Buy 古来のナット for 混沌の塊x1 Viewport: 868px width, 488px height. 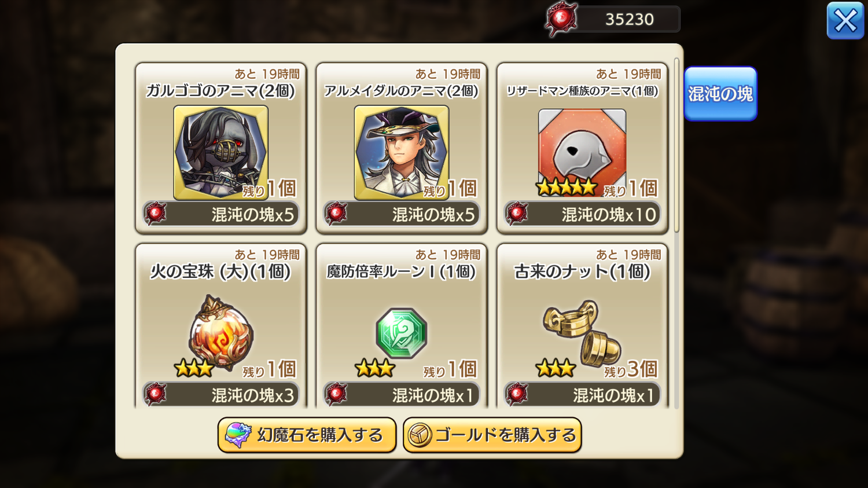582,395
